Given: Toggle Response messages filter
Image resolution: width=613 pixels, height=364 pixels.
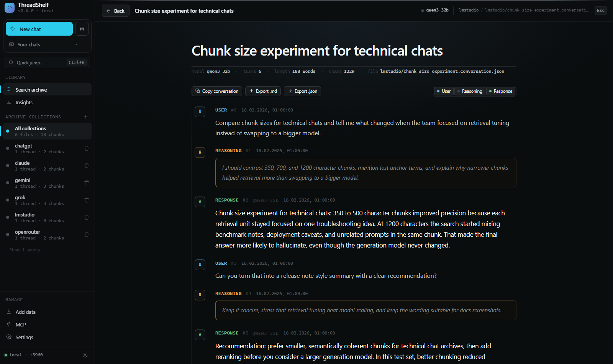Looking at the screenshot, I should (x=501, y=91).
